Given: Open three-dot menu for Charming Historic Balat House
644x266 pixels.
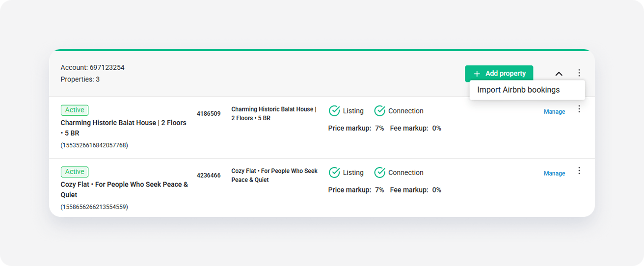Looking at the screenshot, I should click(x=579, y=109).
